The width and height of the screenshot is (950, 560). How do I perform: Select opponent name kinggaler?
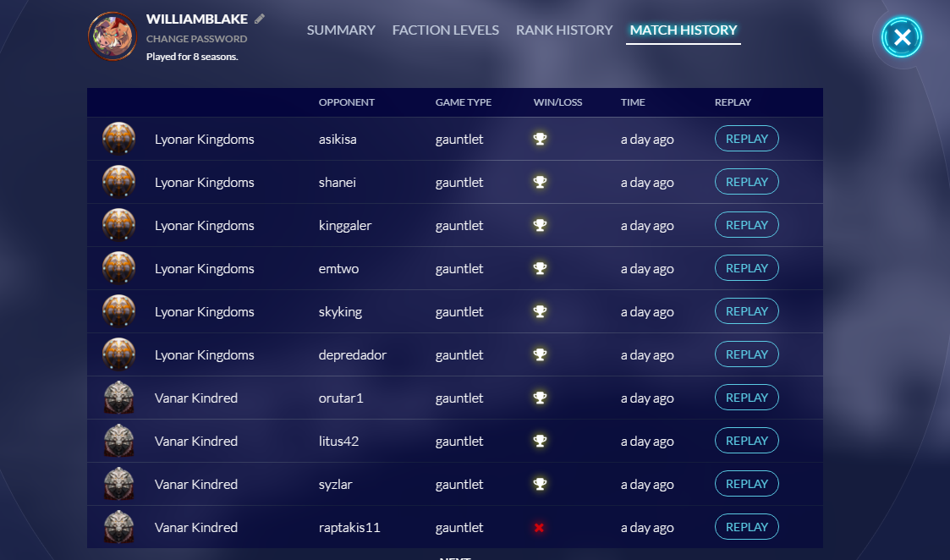click(345, 226)
